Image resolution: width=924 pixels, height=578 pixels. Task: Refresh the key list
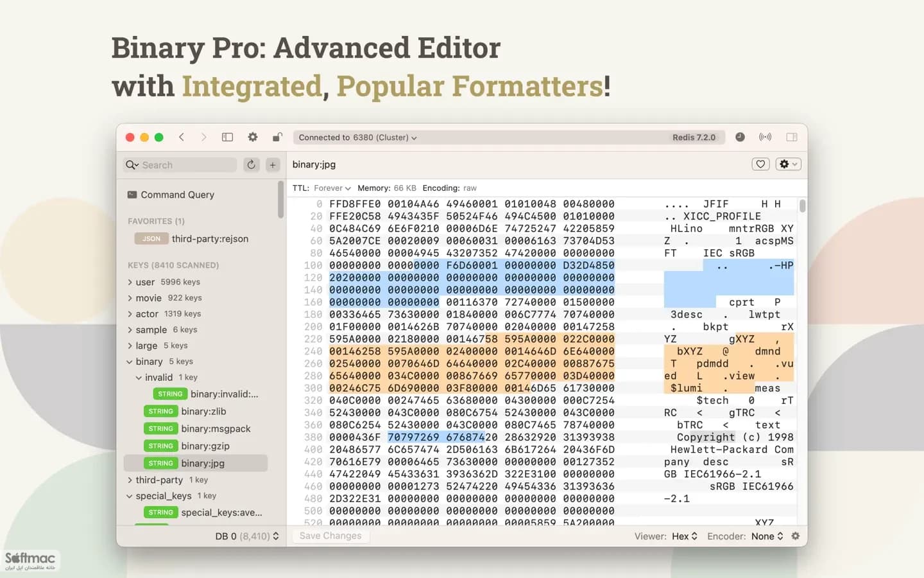coord(252,165)
